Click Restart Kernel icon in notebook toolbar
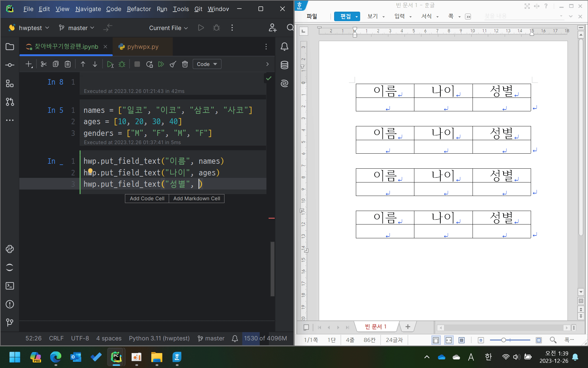 point(149,64)
